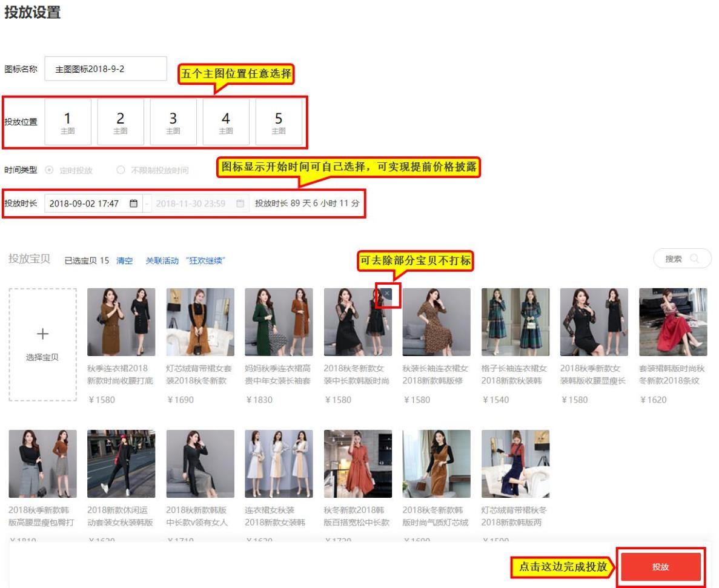Select the 套装裙韩版时尚秋冬 red skirt thumbnail
This screenshot has height=588, width=719.
coord(673,322)
